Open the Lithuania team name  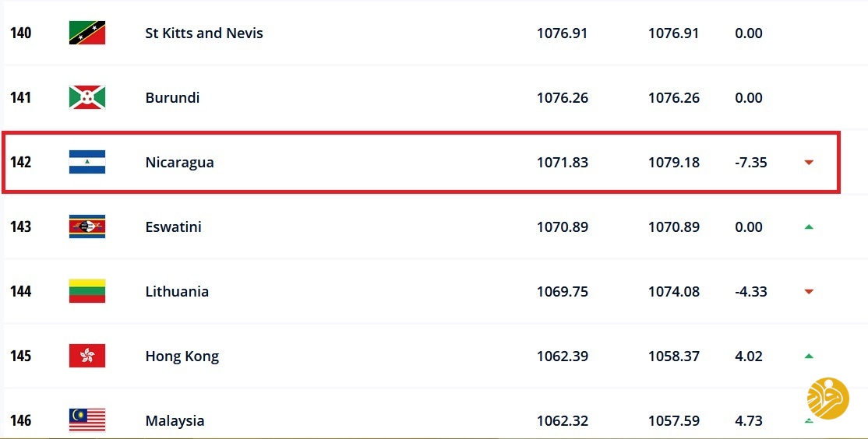point(177,291)
